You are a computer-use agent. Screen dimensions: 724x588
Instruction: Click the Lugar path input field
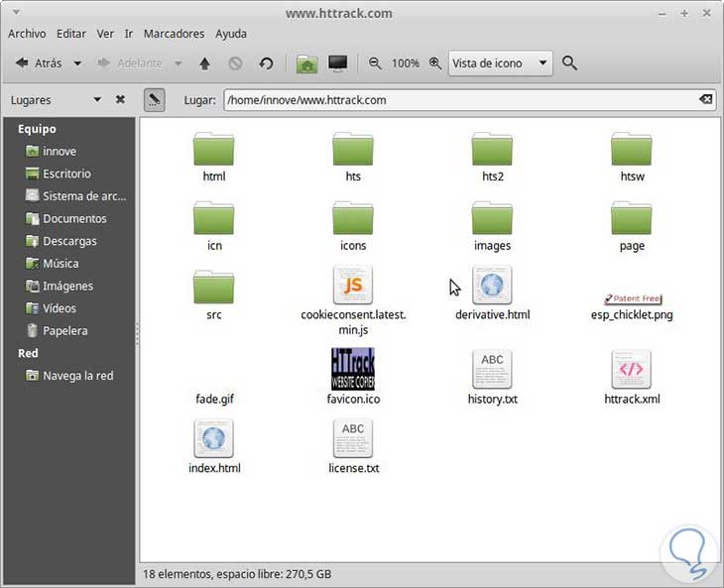click(x=469, y=100)
